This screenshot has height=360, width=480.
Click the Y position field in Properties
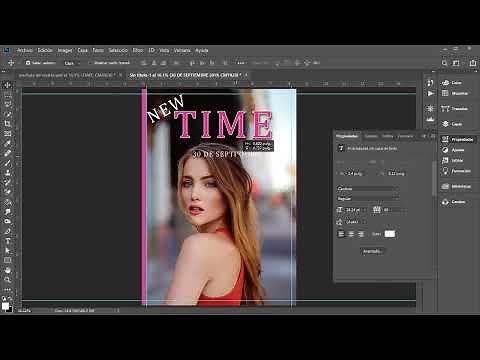396,173
